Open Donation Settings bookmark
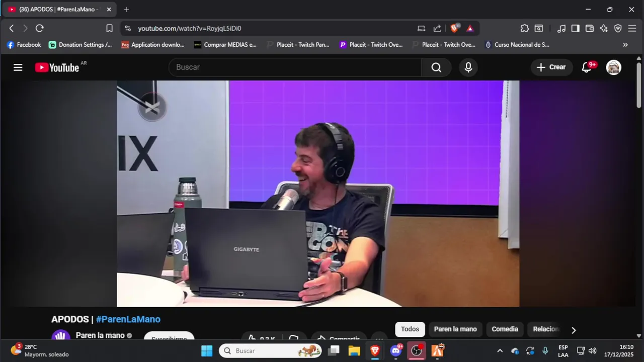The image size is (644, 362). (x=80, y=45)
